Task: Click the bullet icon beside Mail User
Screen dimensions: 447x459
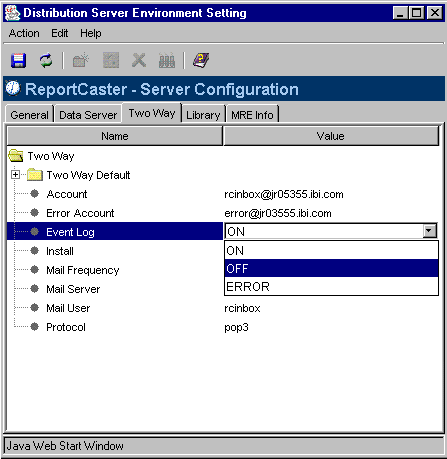Action: click(35, 308)
